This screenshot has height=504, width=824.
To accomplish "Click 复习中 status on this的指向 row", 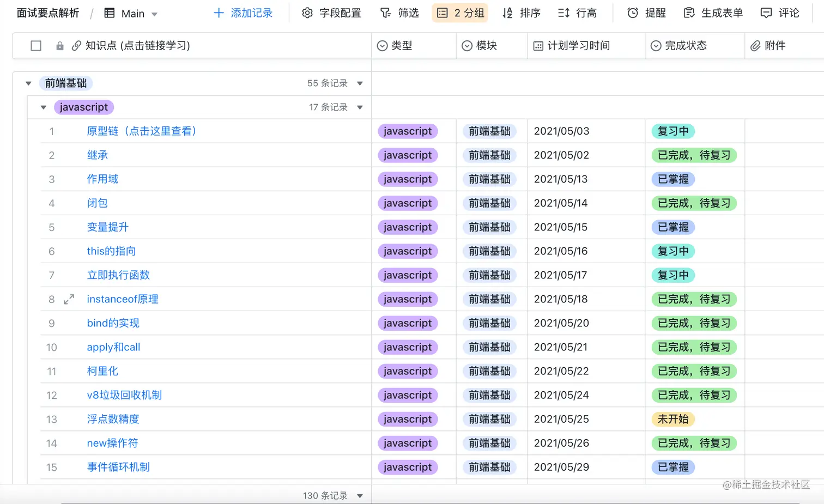I will (673, 251).
